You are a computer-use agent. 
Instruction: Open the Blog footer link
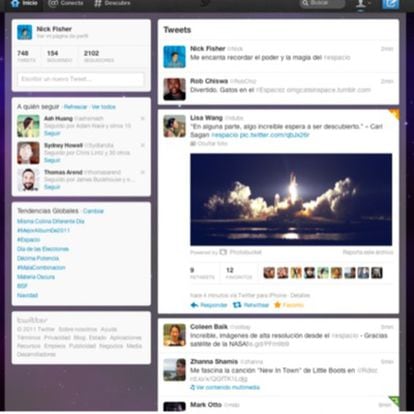tap(79, 338)
